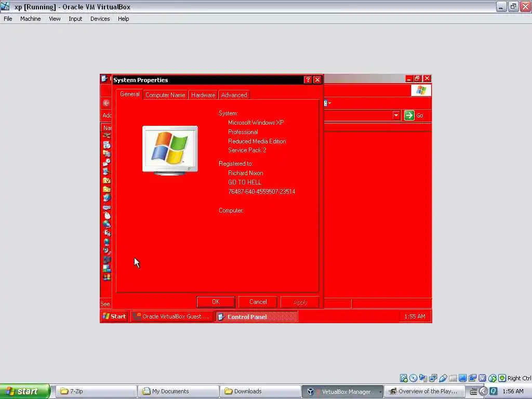This screenshot has width=532, height=399.
Task: Switch to the Hardware tab
Action: click(203, 95)
